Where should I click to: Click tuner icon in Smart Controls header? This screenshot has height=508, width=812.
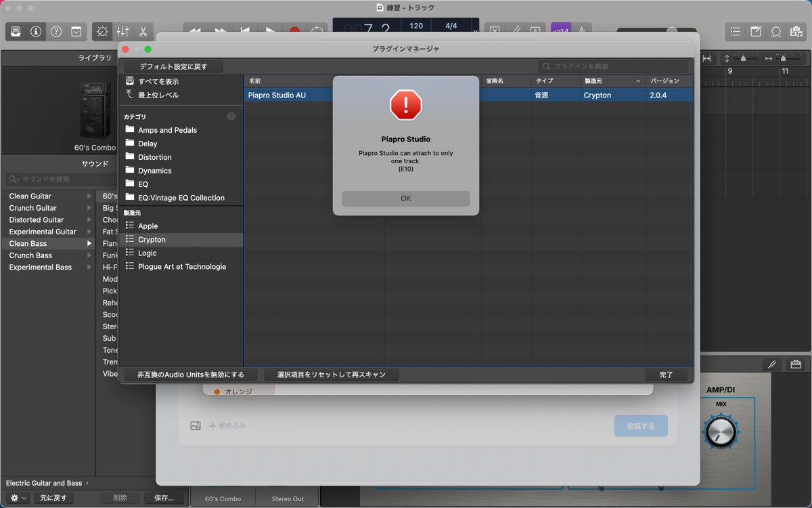[x=772, y=364]
